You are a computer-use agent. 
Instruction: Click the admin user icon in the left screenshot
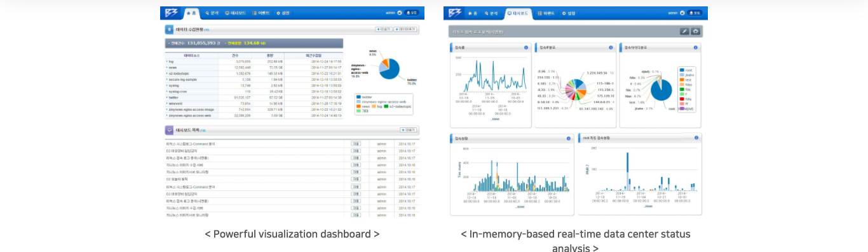pyautogui.click(x=399, y=13)
